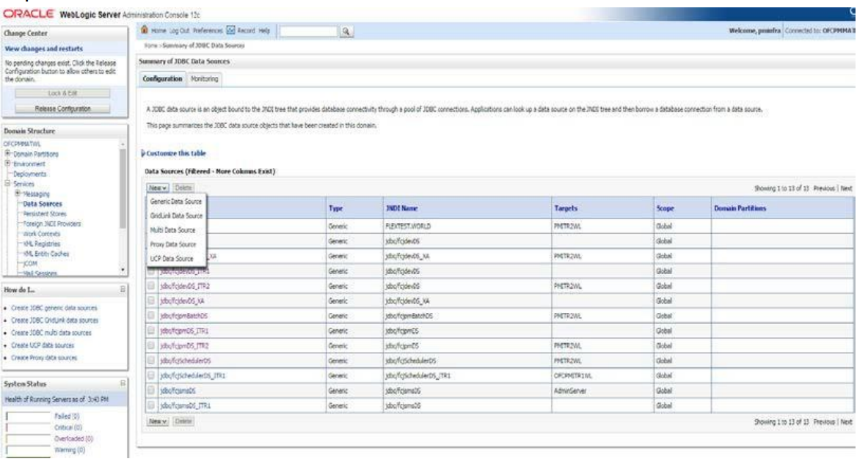Choose Generic Data Source from menu
This screenshot has width=868, height=467.
point(176,202)
